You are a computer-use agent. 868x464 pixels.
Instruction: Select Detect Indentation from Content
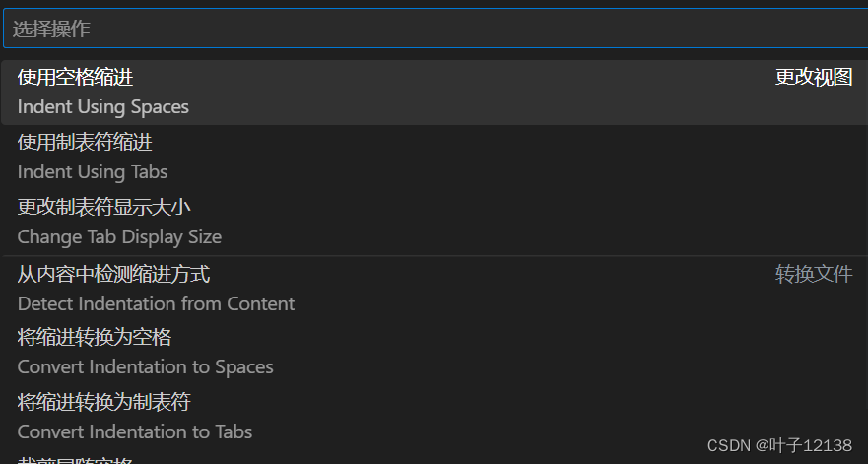tap(434, 289)
